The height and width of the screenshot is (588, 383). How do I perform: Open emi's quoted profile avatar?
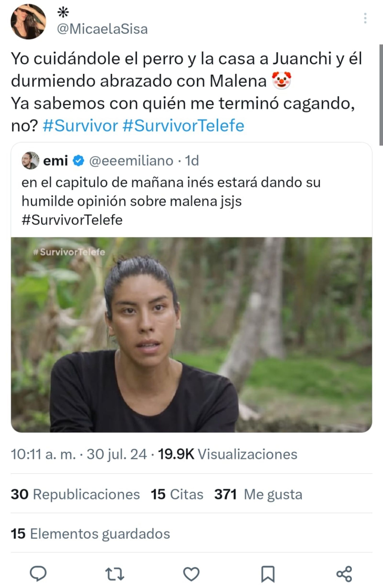point(30,160)
